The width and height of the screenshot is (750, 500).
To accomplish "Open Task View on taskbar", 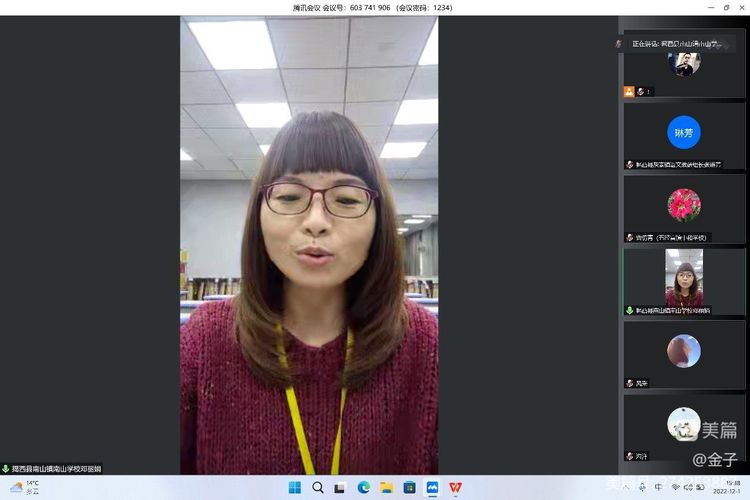I will 340,488.
